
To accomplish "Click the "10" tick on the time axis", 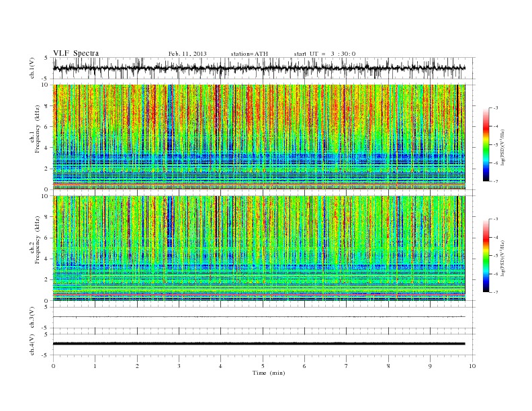I will coord(472,366).
